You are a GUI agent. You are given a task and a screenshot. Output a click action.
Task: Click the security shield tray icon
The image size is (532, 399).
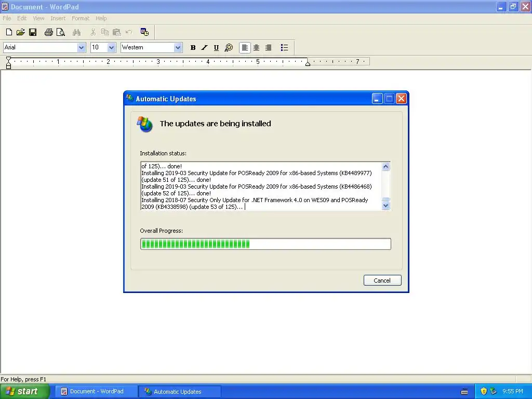484,391
